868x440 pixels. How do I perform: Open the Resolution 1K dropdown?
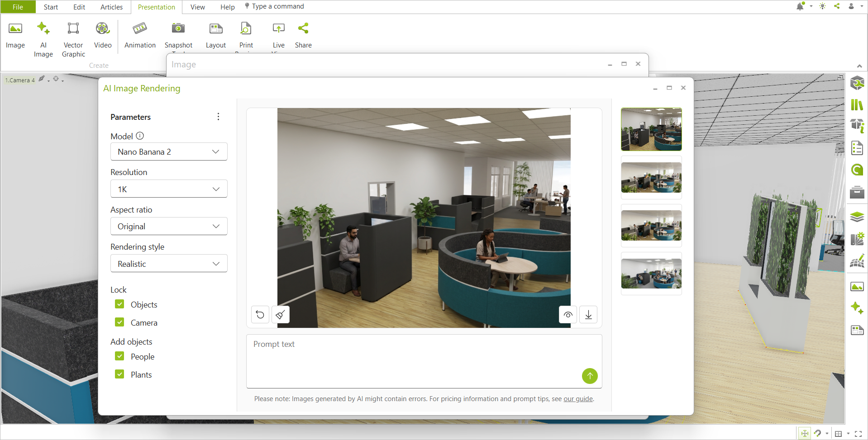point(169,189)
